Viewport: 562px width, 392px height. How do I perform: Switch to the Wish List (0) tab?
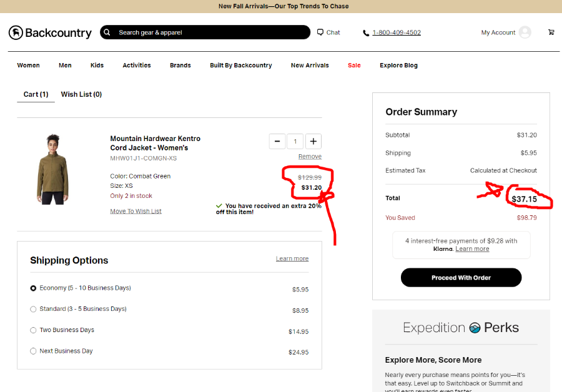81,94
